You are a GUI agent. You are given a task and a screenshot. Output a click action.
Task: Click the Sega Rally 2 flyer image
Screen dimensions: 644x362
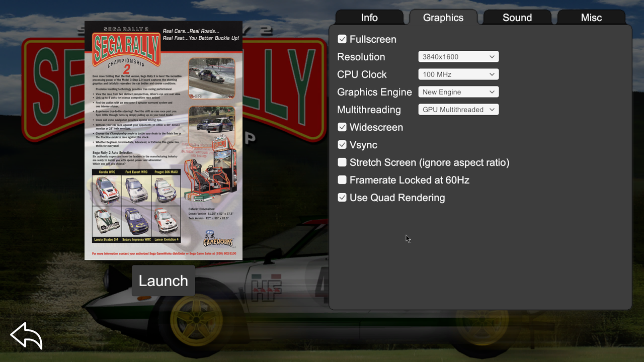point(164,140)
